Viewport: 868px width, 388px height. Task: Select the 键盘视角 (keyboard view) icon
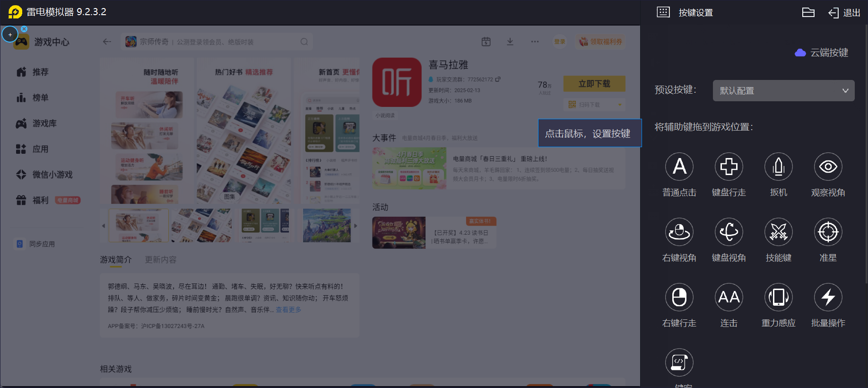pyautogui.click(x=729, y=232)
